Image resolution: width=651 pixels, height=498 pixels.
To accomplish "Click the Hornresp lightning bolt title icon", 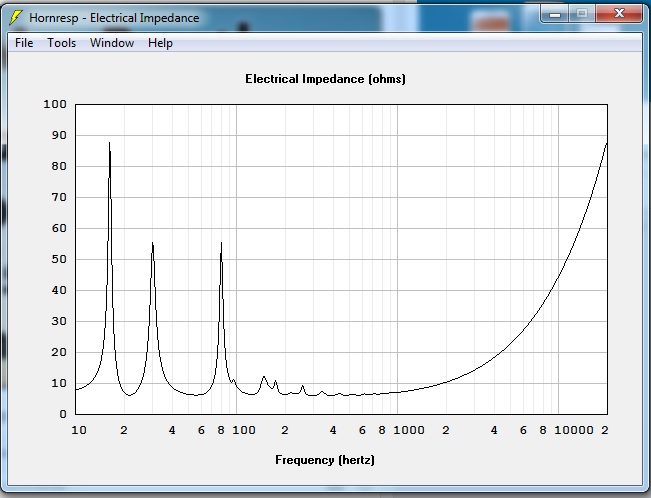I will tap(15, 18).
